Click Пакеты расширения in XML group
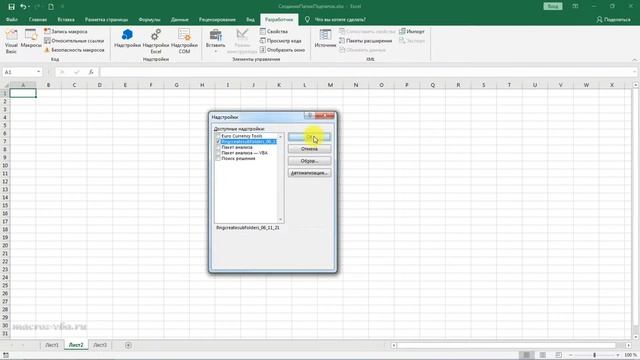This screenshot has height=360, width=640. pyautogui.click(x=366, y=40)
